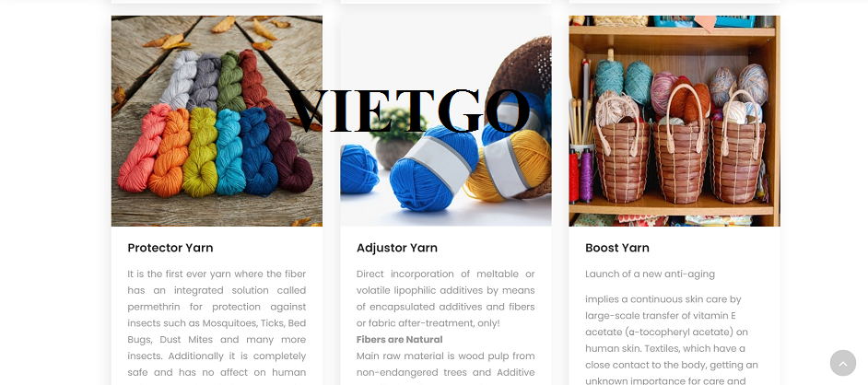
Task: Click the Adjustor Yarn description about lipophilic additives
Action: (446, 298)
